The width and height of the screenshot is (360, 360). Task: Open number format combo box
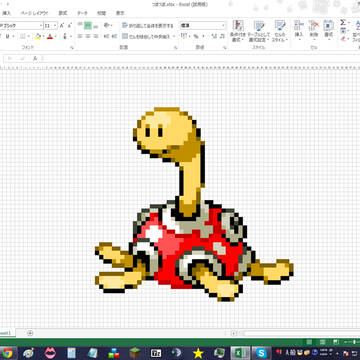tap(203, 25)
